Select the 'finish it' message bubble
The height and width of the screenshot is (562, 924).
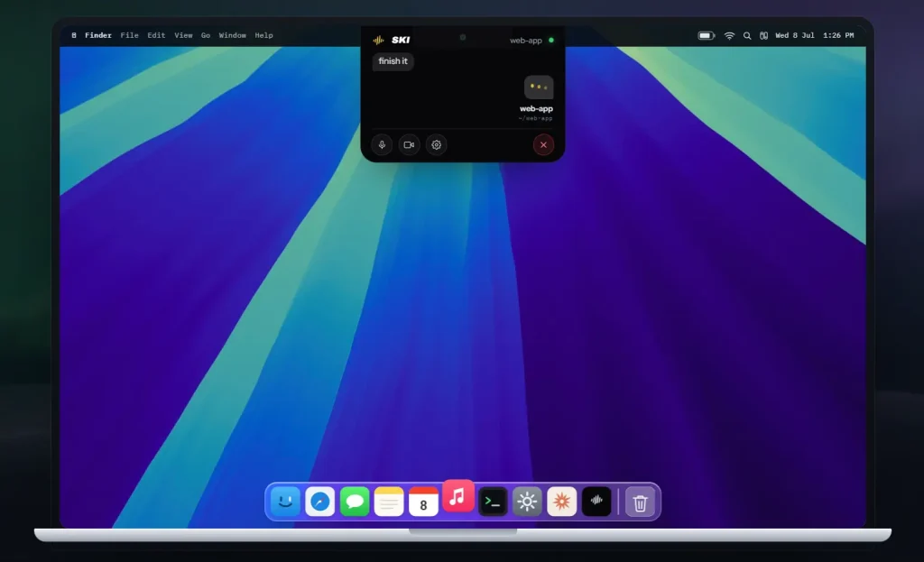(x=393, y=61)
